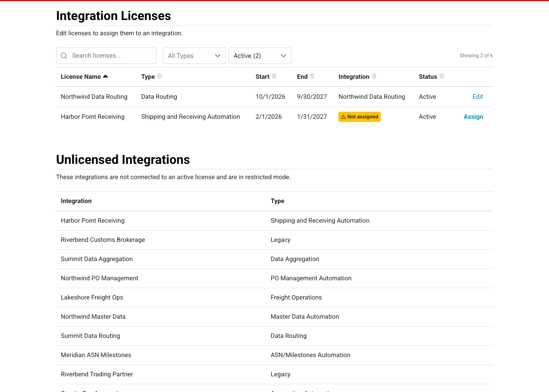Select Meridian ASN Milestones integration

[x=96, y=355]
